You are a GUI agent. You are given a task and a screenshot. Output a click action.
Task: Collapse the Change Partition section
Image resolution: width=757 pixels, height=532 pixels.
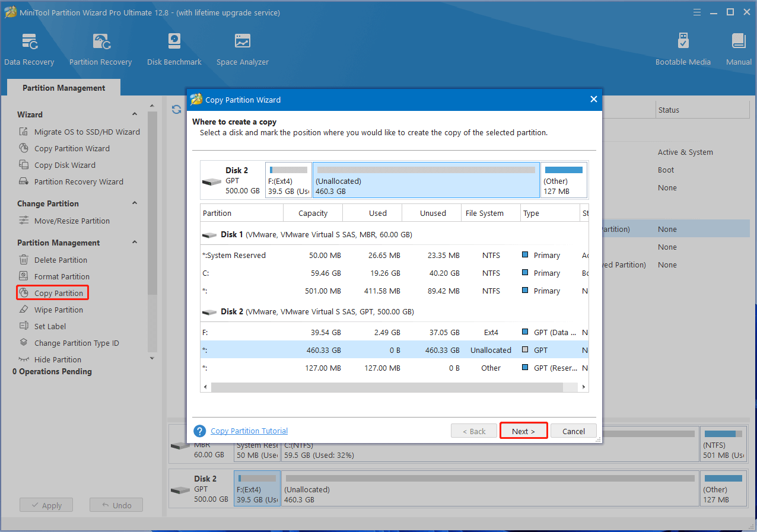pyautogui.click(x=135, y=203)
